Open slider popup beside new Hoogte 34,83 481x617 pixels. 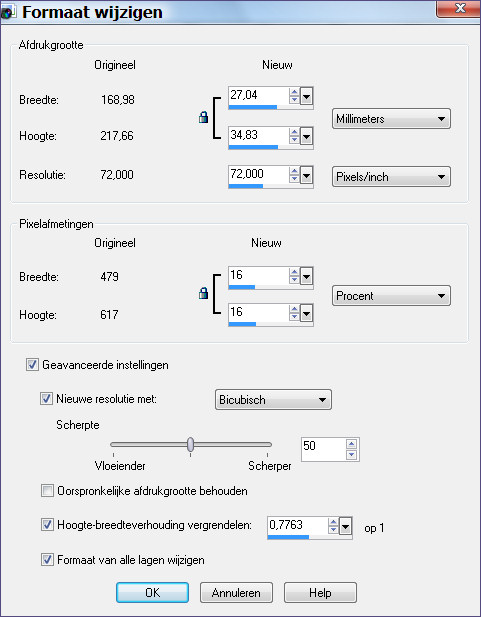[307, 136]
